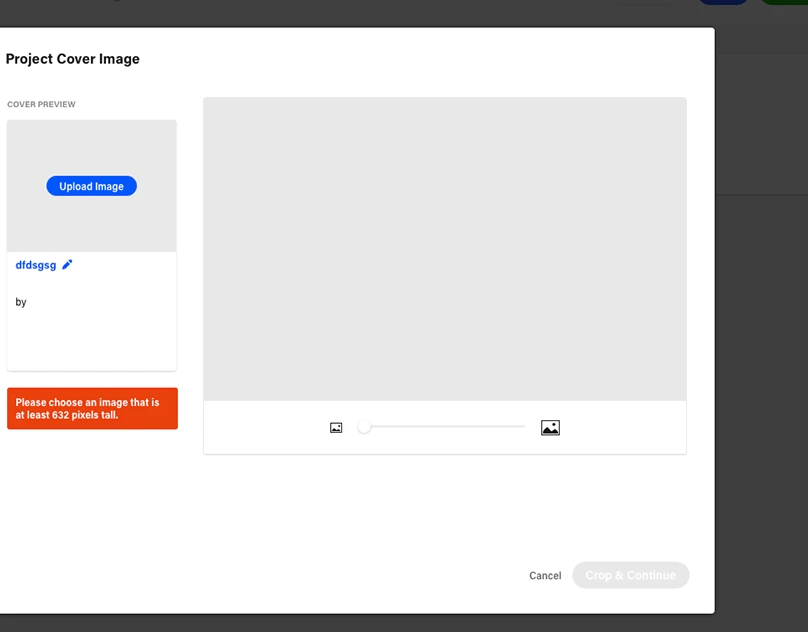Click the blank white area of the preview card
Screen dimensions: 808x632
91,340
